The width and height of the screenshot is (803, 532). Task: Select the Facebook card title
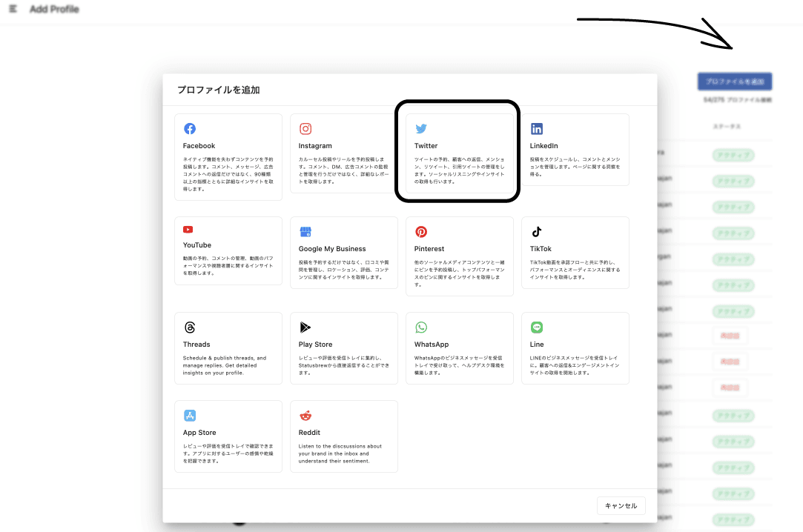tap(199, 146)
